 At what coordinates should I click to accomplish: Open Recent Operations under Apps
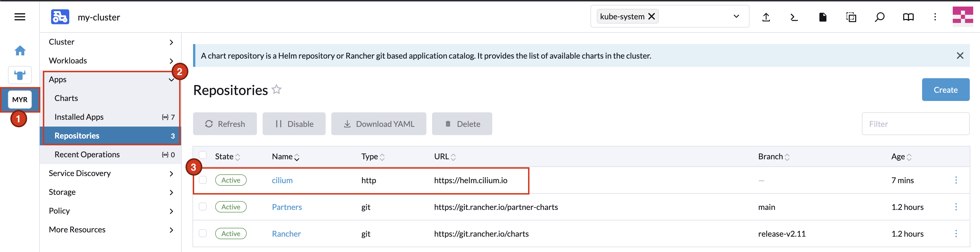click(x=110, y=154)
